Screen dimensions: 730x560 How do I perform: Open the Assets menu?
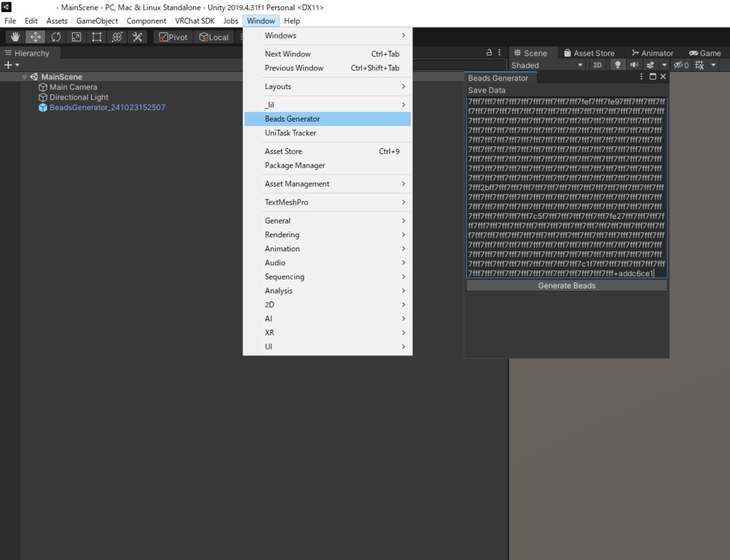pos(57,21)
